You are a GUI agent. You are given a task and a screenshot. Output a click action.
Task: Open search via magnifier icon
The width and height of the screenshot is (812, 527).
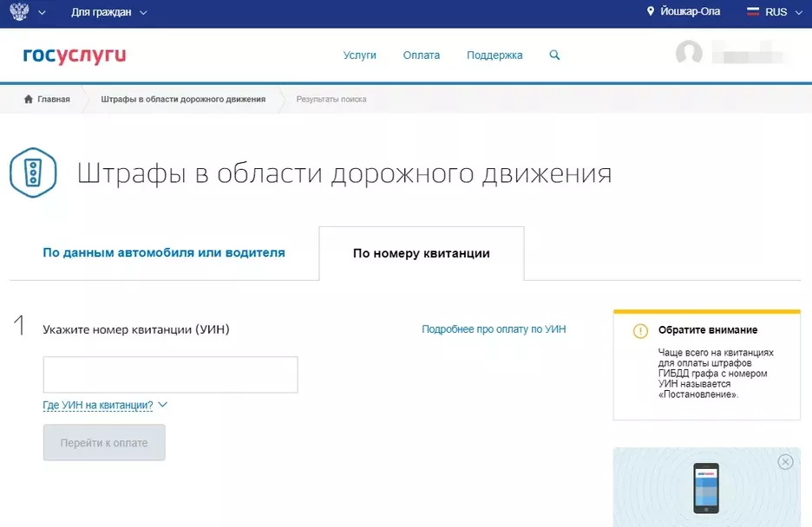click(x=554, y=55)
